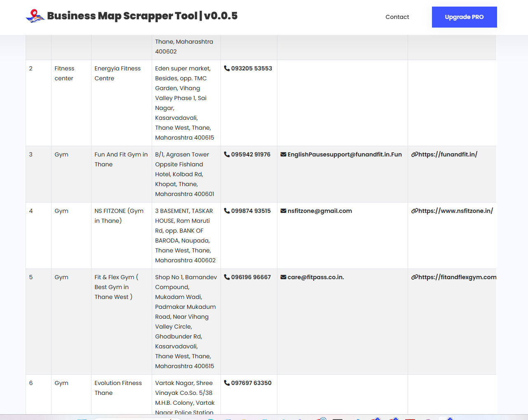528x420 pixels.
Task: Click the link icon beside https://www.nsfitzone.in/
Action: tap(414, 211)
